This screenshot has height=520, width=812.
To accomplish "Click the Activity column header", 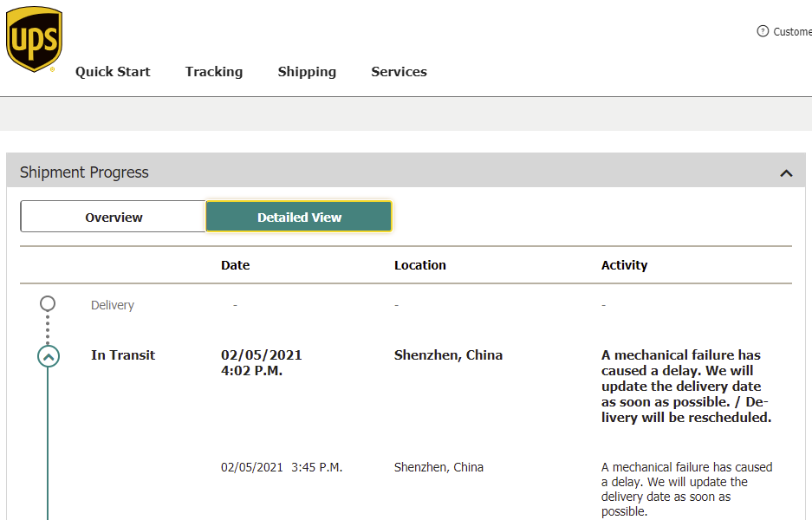I will pyautogui.click(x=624, y=265).
